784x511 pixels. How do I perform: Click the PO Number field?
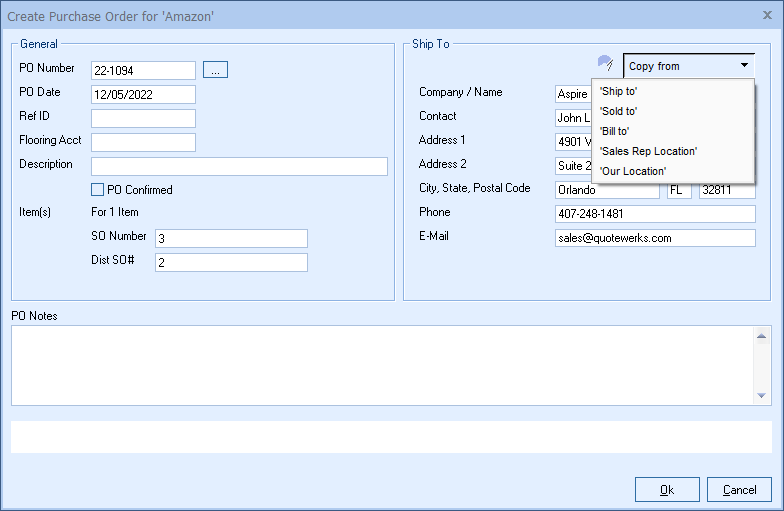[143, 70]
